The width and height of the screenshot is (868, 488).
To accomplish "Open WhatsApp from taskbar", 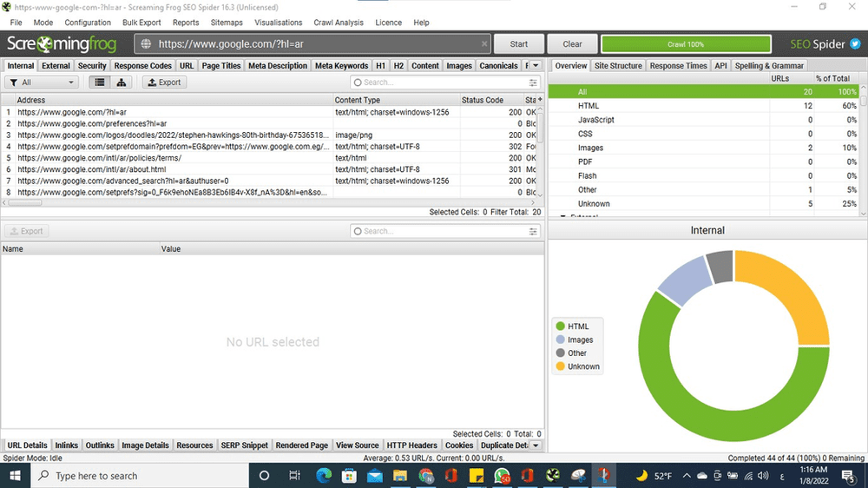I will click(502, 475).
